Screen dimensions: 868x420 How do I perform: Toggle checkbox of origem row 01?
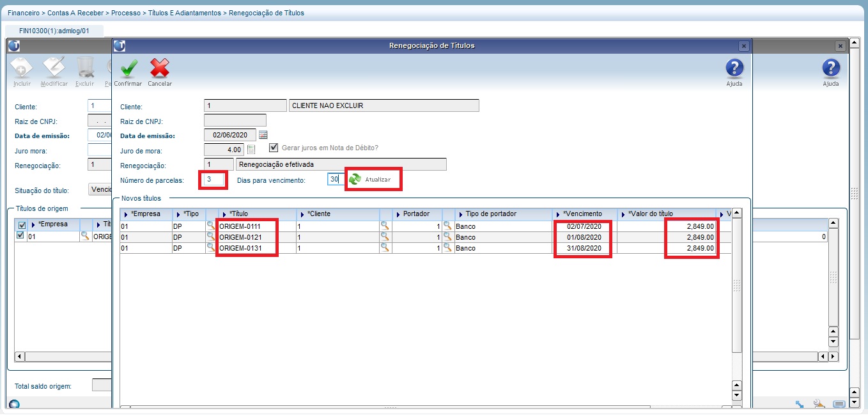click(x=20, y=235)
